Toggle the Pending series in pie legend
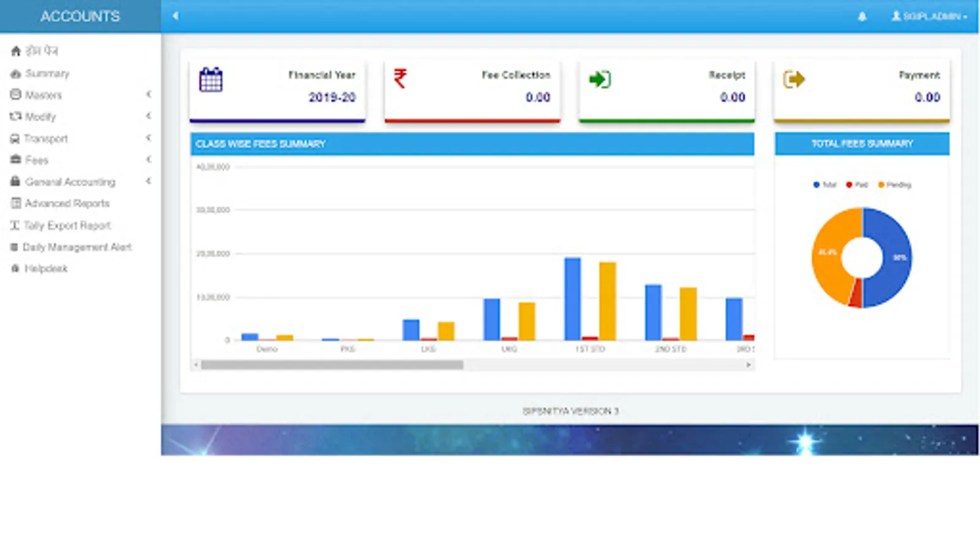The width and height of the screenshot is (980, 551). [895, 185]
